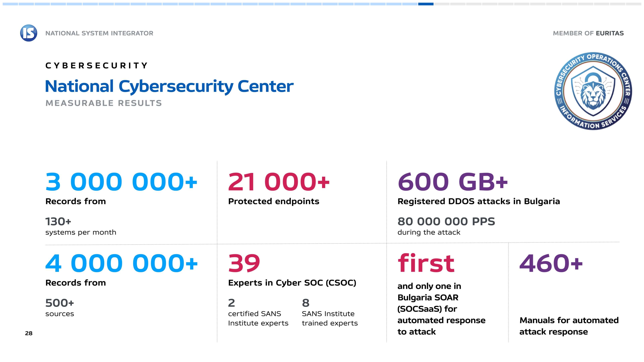Click the Cybersecurity Operations Center lion badge
Screen dimensions: 644x362
click(x=593, y=91)
